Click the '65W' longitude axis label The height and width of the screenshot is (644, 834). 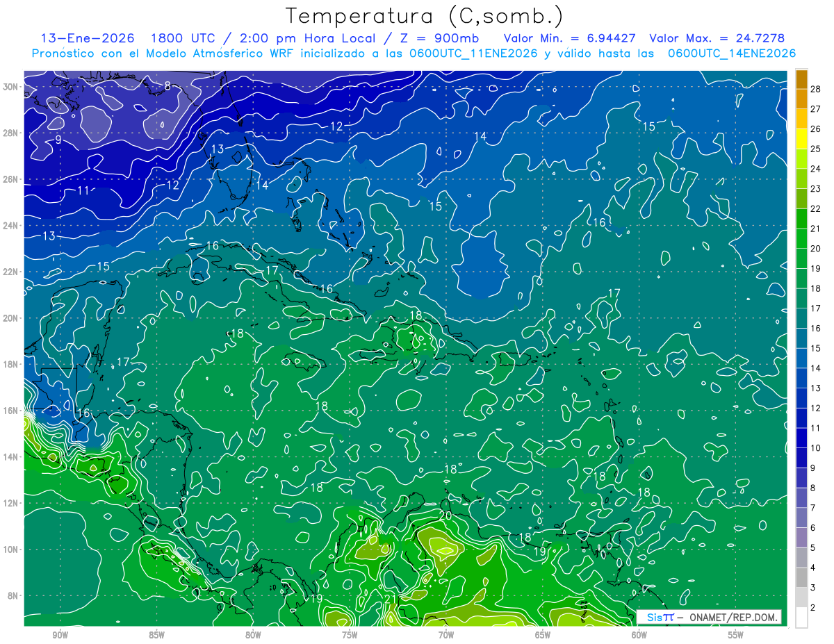pyautogui.click(x=543, y=636)
